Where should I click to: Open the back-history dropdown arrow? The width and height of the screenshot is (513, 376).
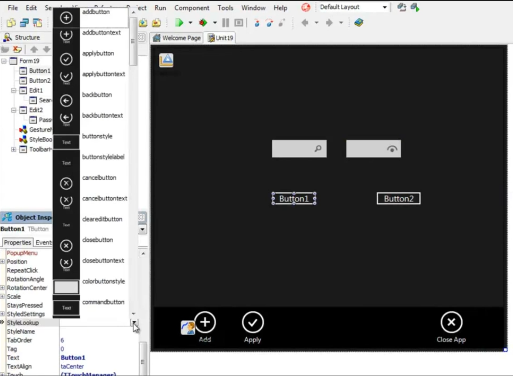pyautogui.click(x=316, y=23)
